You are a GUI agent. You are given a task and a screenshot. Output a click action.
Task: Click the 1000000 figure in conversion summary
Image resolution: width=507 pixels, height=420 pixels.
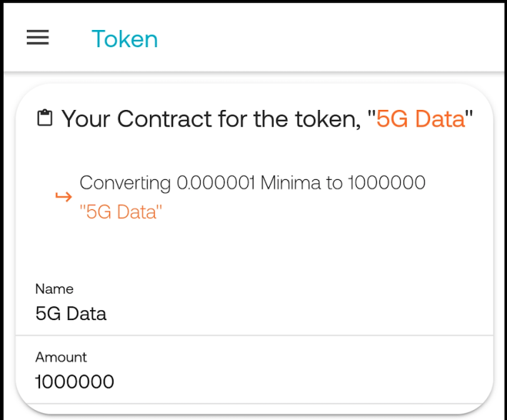click(387, 182)
